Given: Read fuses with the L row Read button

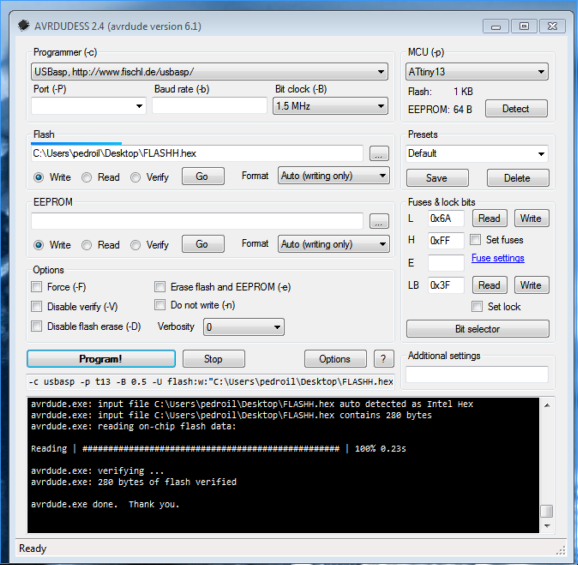Looking at the screenshot, I should (490, 218).
